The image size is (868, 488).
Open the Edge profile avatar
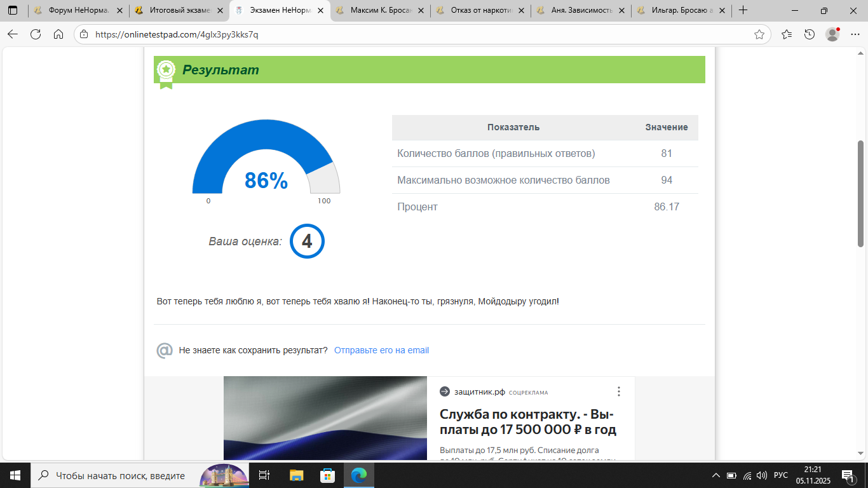click(832, 34)
